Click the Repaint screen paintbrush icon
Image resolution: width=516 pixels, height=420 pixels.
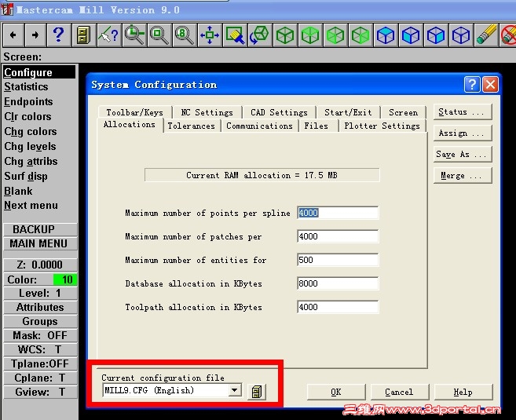(235, 35)
